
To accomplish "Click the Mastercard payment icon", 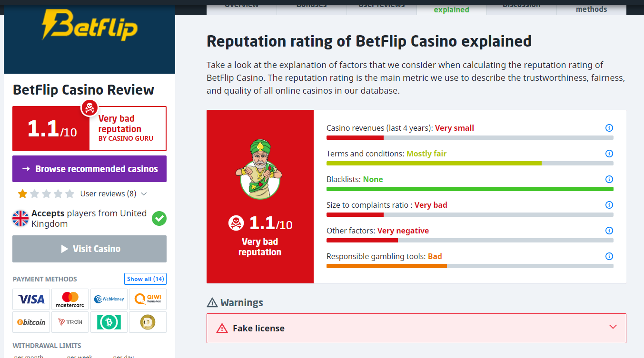I will (x=70, y=299).
